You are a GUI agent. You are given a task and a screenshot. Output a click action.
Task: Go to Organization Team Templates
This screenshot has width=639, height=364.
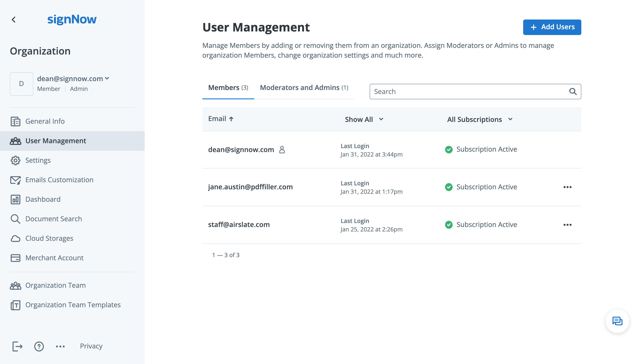[73, 305]
